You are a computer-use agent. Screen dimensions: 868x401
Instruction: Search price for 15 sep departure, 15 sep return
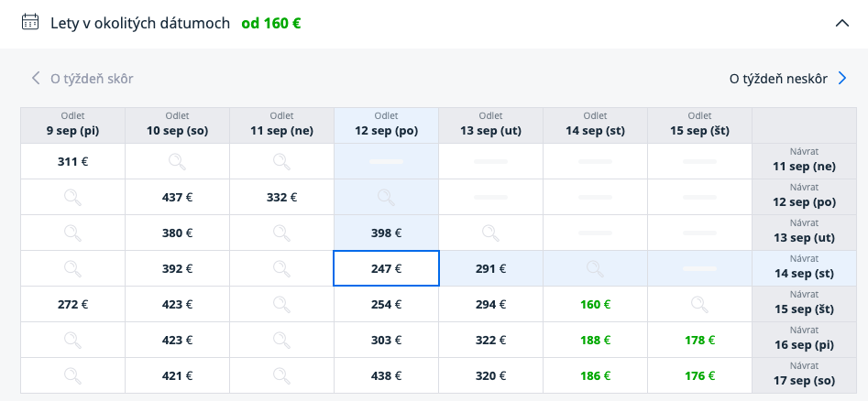coord(699,304)
